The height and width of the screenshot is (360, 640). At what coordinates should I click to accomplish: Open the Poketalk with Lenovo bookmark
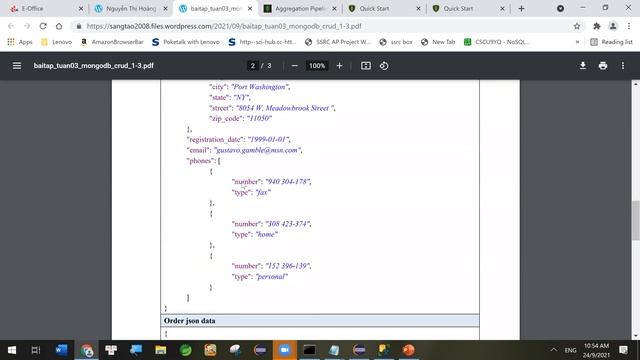185,42
